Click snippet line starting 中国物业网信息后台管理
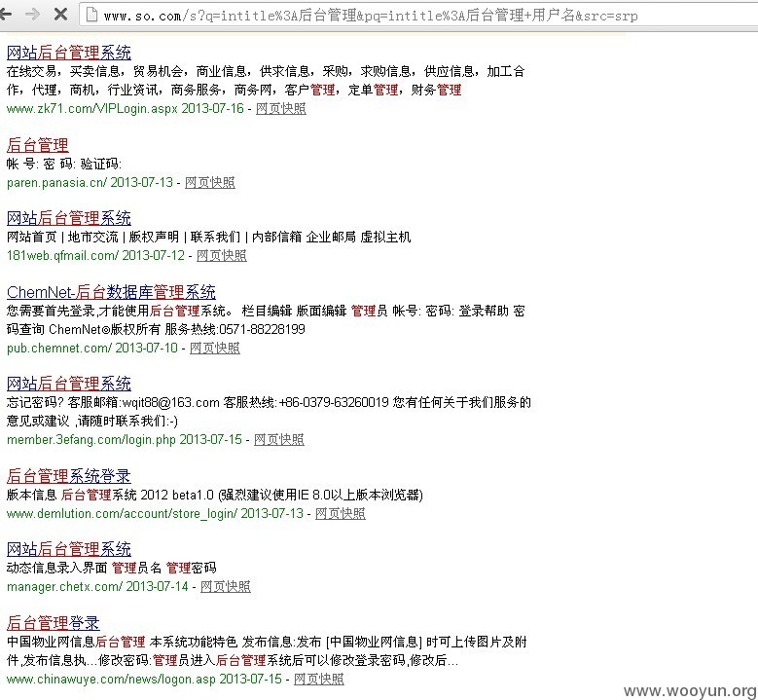Viewport: 758px width, 700px height. pos(267,642)
